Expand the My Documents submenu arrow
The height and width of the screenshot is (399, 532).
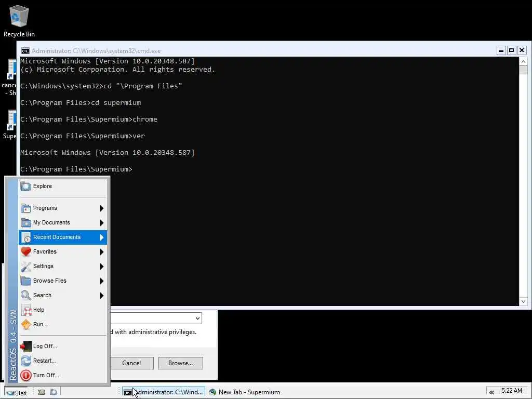(101, 223)
